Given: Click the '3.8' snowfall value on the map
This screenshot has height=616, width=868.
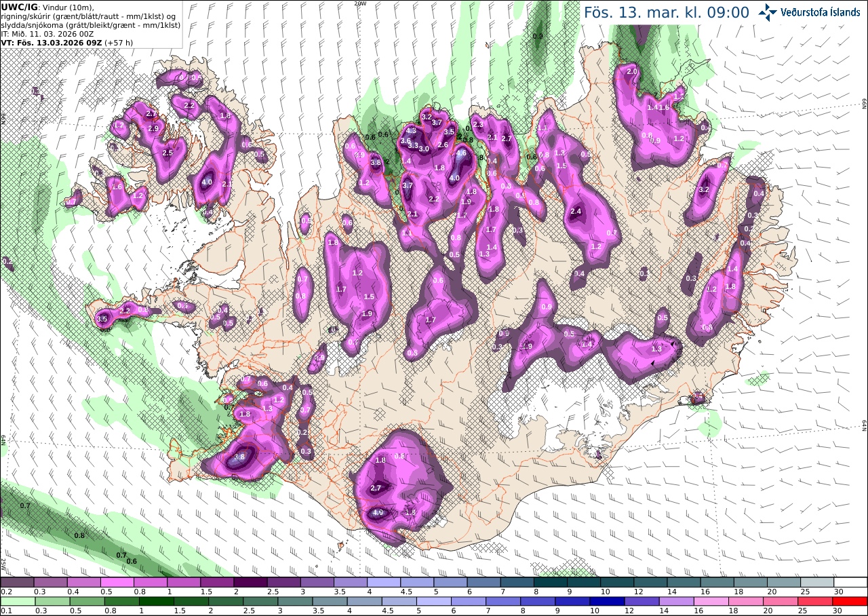Looking at the screenshot, I should (376, 162).
